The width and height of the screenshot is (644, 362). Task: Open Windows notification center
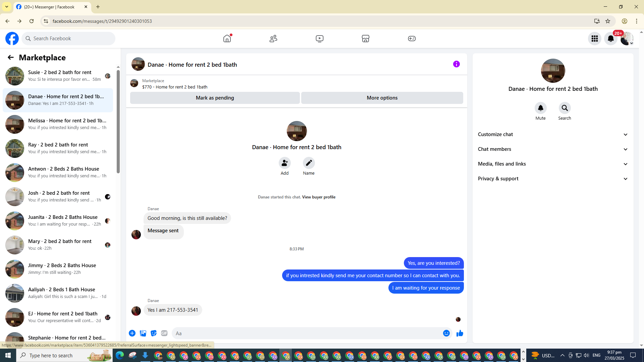(x=633, y=355)
